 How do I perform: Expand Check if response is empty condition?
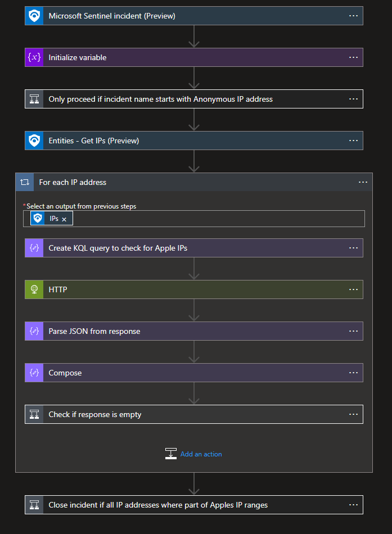tap(194, 414)
